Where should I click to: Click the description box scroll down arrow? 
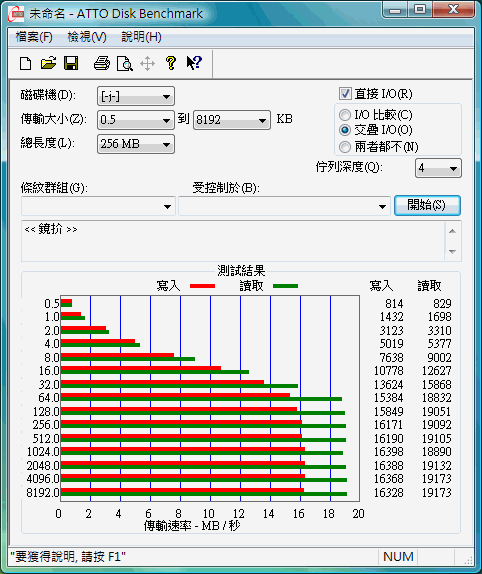(452, 251)
